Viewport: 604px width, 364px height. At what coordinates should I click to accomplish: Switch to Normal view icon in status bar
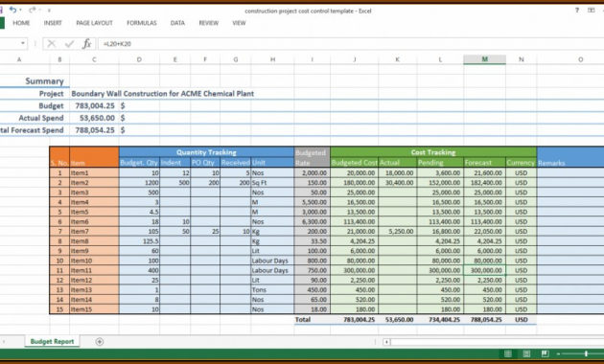508,354
